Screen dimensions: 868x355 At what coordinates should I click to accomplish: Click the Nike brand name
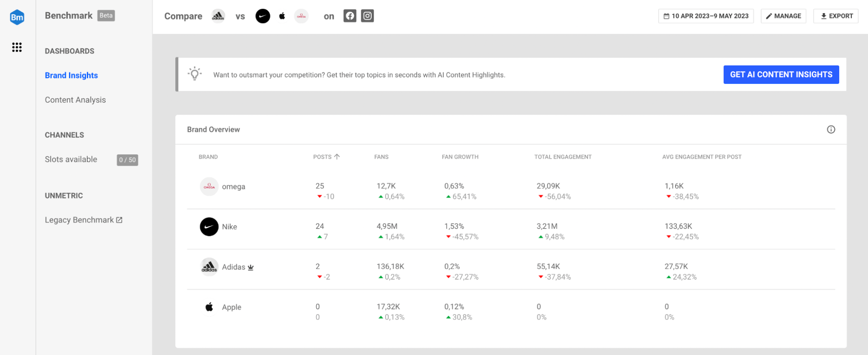pyautogui.click(x=229, y=227)
